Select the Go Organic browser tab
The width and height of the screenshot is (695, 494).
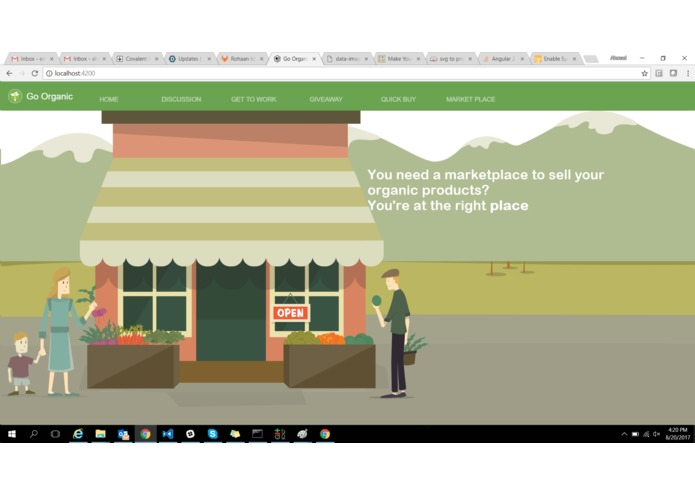click(x=293, y=58)
